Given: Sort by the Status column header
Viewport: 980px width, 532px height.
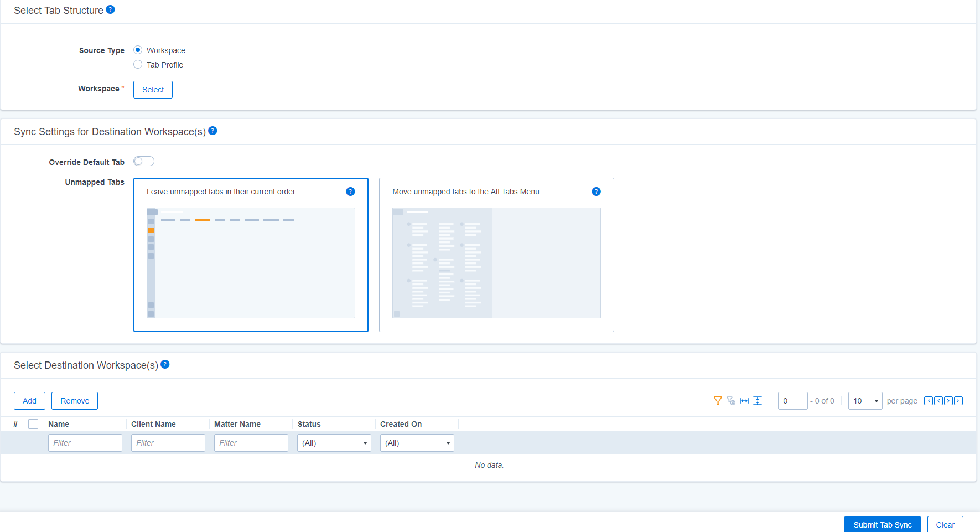Looking at the screenshot, I should (309, 424).
